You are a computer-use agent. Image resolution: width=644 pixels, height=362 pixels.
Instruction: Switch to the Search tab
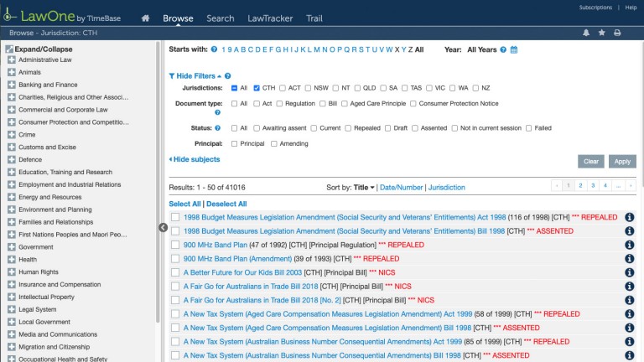pyautogui.click(x=221, y=18)
